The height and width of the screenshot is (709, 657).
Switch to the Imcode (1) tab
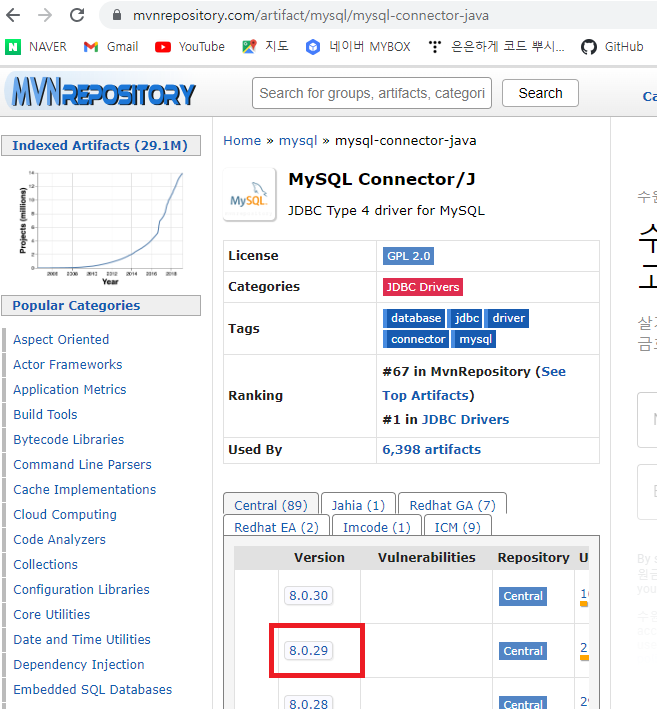coord(377,527)
